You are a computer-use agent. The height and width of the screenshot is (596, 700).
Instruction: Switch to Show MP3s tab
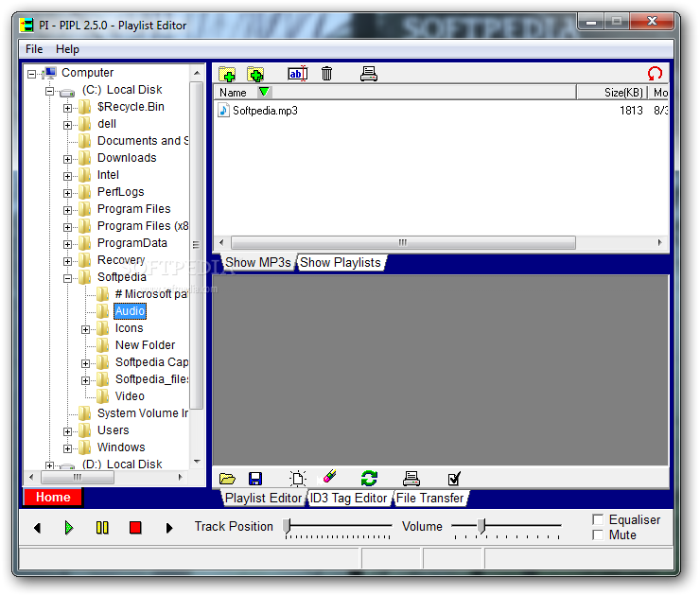257,262
